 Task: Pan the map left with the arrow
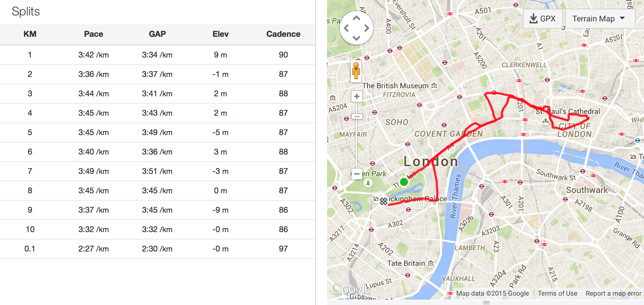pyautogui.click(x=346, y=28)
